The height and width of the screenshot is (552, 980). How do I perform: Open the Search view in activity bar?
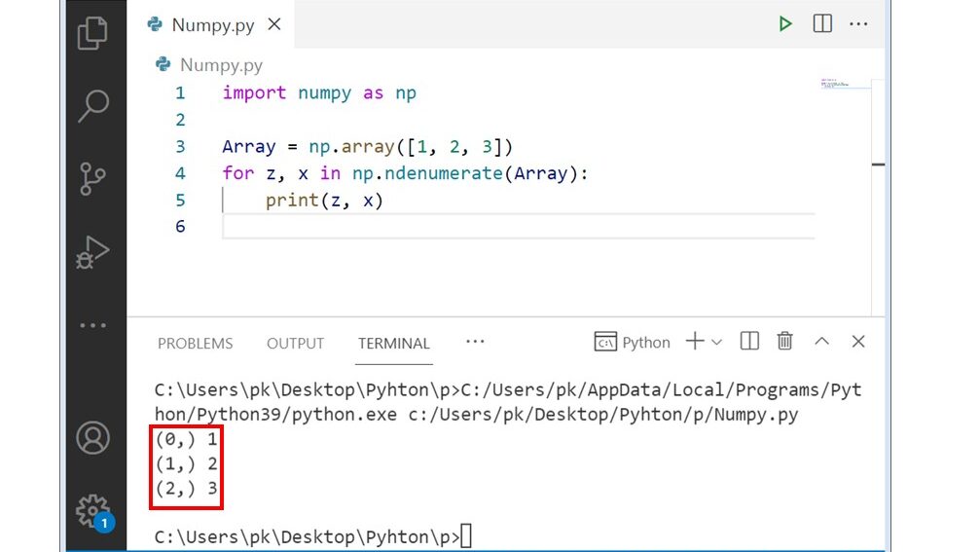[x=93, y=106]
